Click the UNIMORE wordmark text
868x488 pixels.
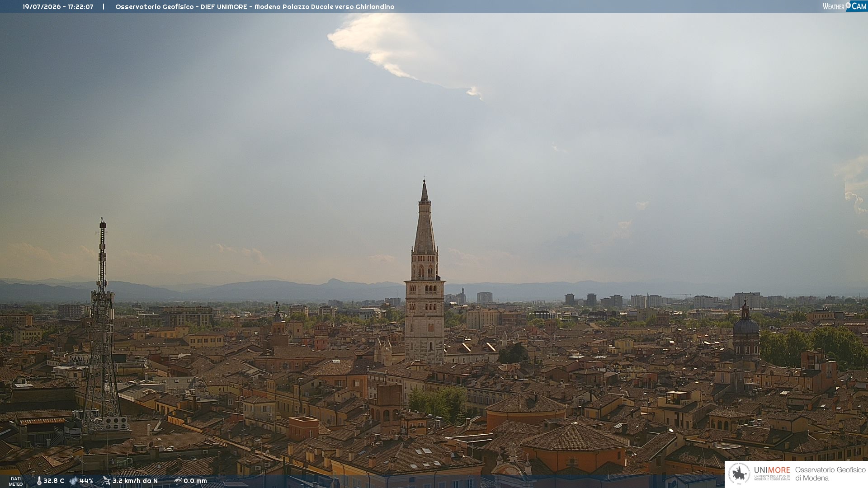[772, 470]
